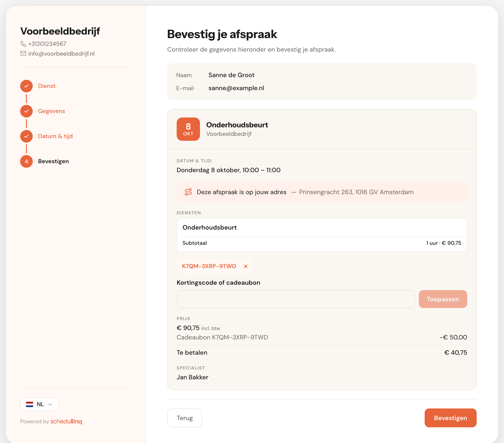Image resolution: width=504 pixels, height=443 pixels.
Task: Click the subtotal value 1 uur · € 90,75
Action: pos(444,243)
